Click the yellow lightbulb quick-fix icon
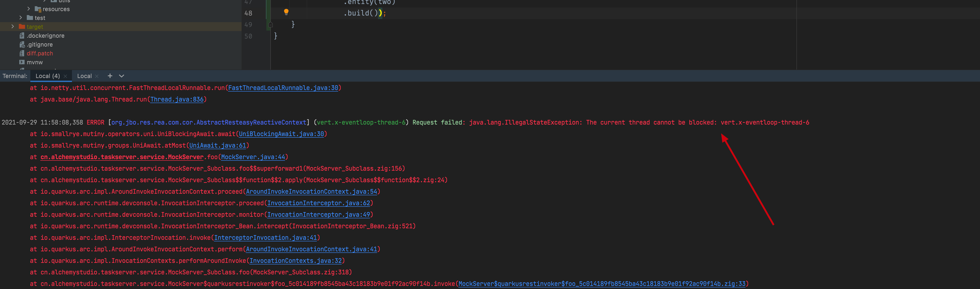The width and height of the screenshot is (980, 289). tap(286, 12)
